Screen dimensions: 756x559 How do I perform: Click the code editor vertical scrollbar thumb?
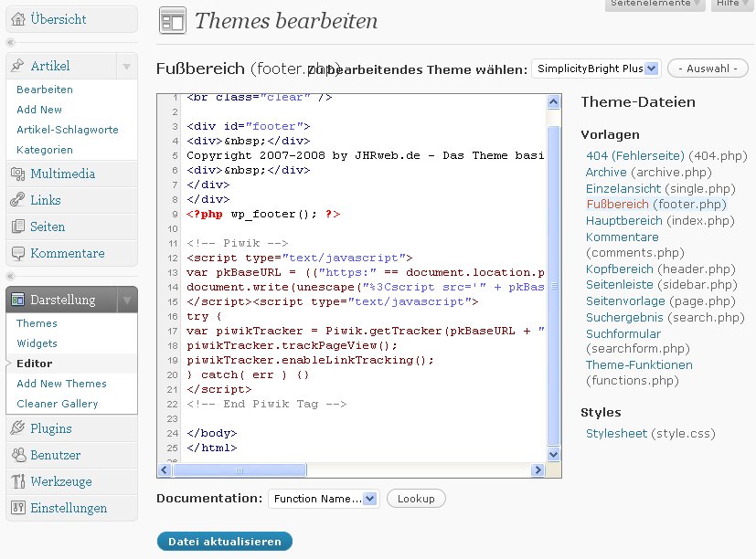[553, 286]
